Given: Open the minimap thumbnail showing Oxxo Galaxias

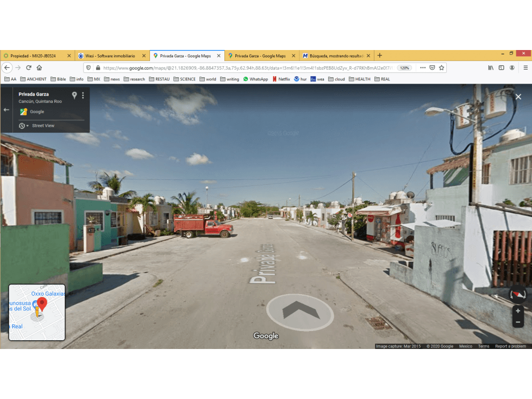Looking at the screenshot, I should tap(36, 312).
